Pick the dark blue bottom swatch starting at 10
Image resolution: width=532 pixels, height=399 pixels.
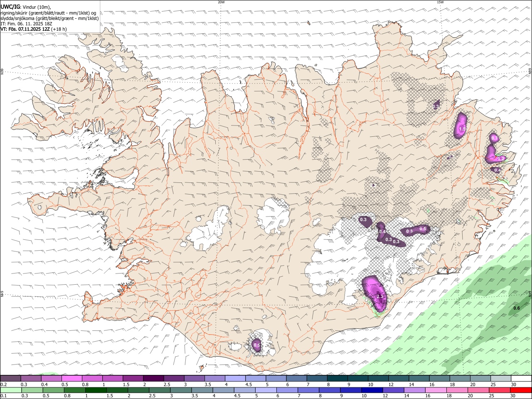(372, 390)
